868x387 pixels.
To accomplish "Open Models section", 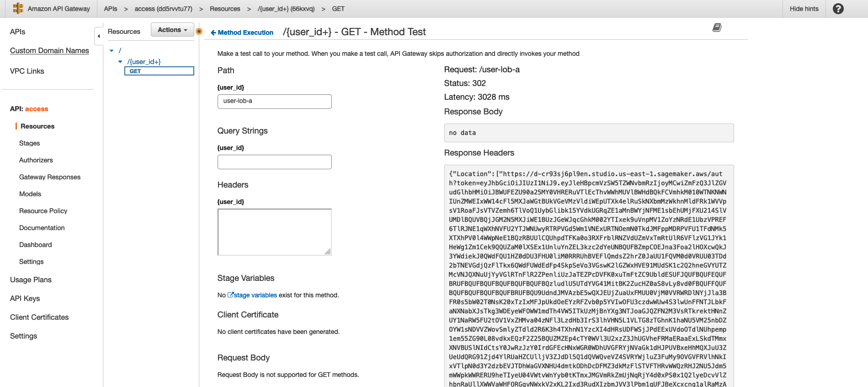I will point(30,194).
